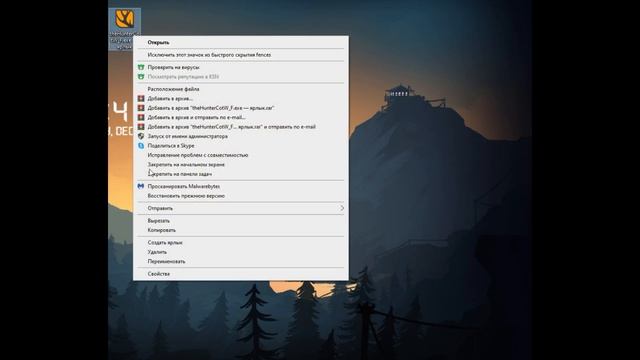This screenshot has height=360, width=640.
Task: Click the admin shield icon beside "Запуск от имени администратора"
Action: pyautogui.click(x=141, y=136)
